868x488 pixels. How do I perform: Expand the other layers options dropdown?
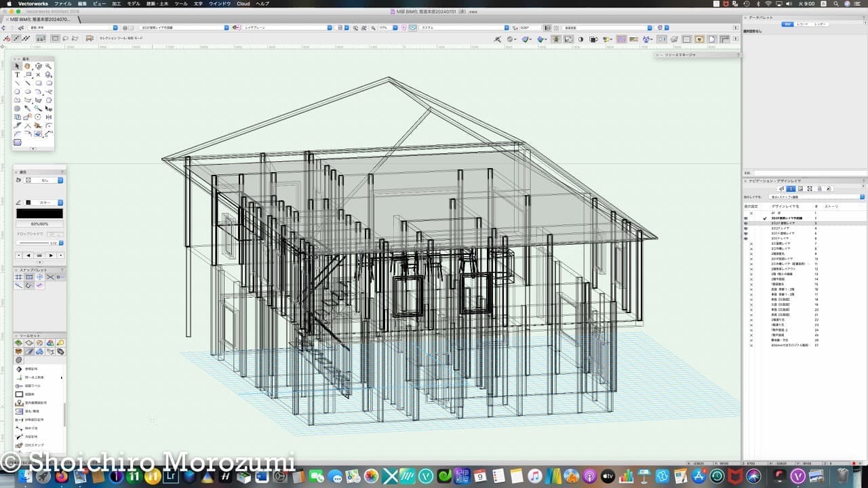tap(862, 197)
